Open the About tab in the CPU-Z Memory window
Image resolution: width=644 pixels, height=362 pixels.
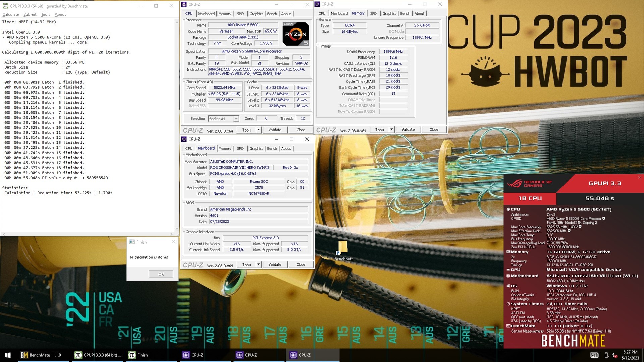pyautogui.click(x=419, y=13)
